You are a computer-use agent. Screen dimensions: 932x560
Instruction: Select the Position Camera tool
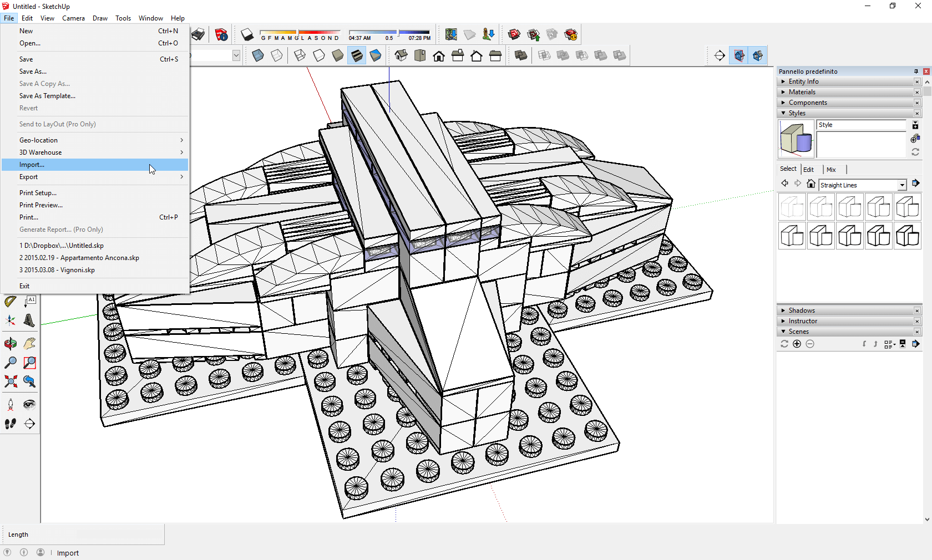[x=11, y=405]
